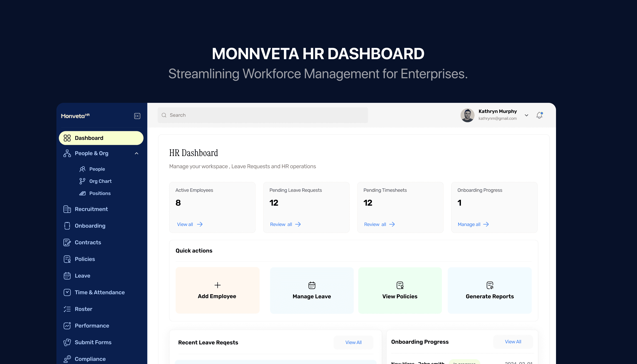Open the Kathryn Murphy account dropdown
The height and width of the screenshot is (364, 637).
tap(526, 115)
